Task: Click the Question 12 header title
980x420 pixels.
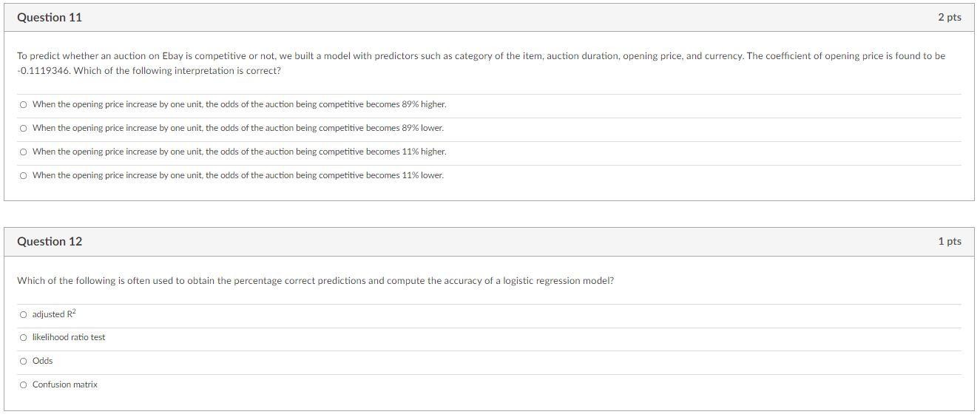Action: pyautogui.click(x=50, y=241)
